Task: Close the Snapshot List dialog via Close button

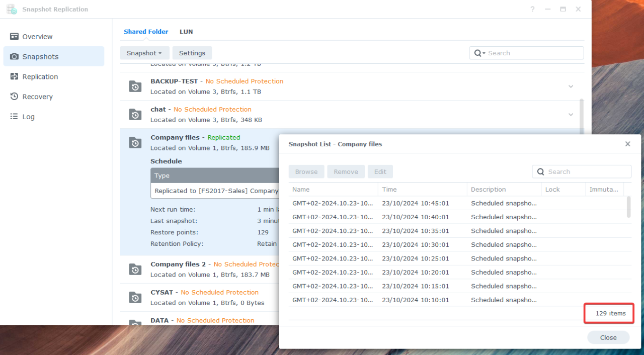Action: click(x=608, y=337)
